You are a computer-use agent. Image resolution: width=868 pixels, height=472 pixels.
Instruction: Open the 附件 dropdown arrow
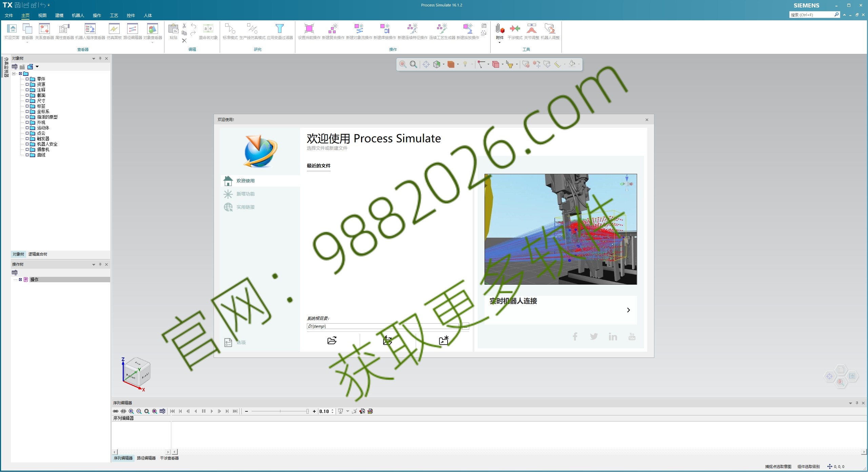(499, 43)
